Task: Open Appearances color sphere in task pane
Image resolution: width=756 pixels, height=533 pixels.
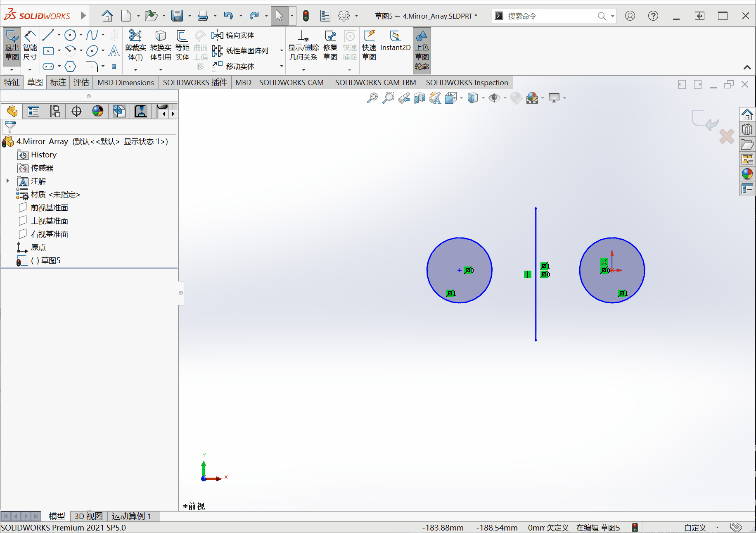Action: point(747,174)
